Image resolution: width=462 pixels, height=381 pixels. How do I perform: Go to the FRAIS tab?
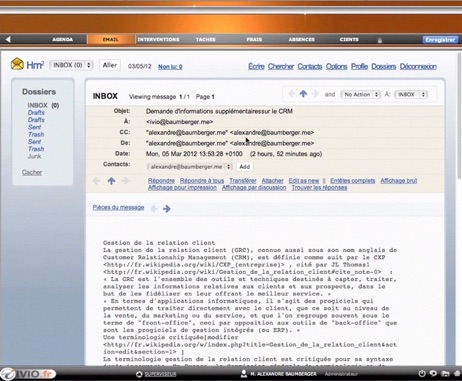[x=254, y=39]
